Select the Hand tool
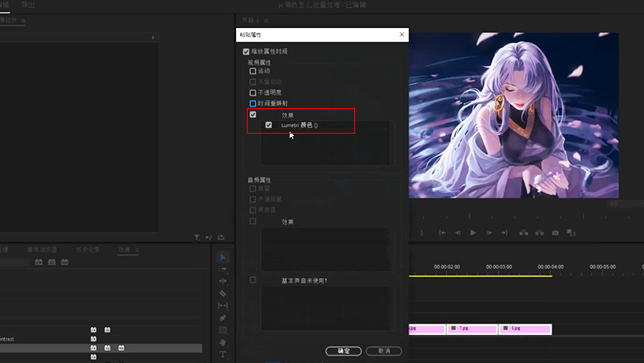This screenshot has width=644, height=363. (x=223, y=342)
